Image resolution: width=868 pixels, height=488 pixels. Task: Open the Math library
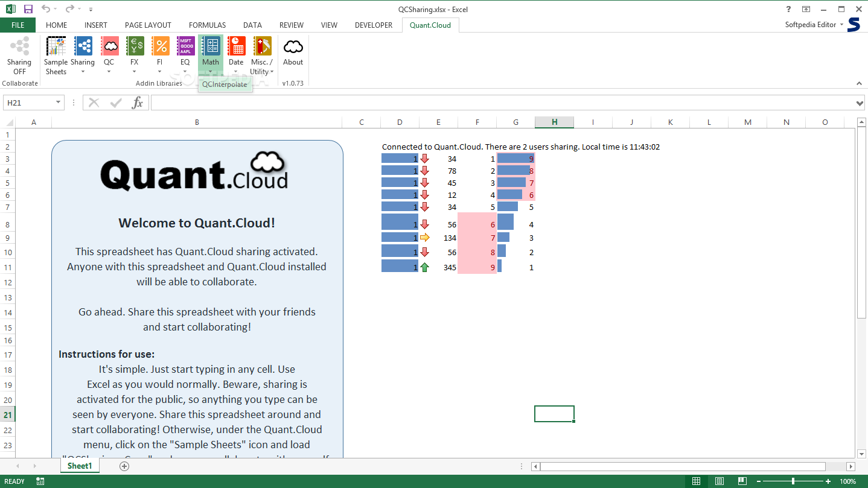[211, 55]
